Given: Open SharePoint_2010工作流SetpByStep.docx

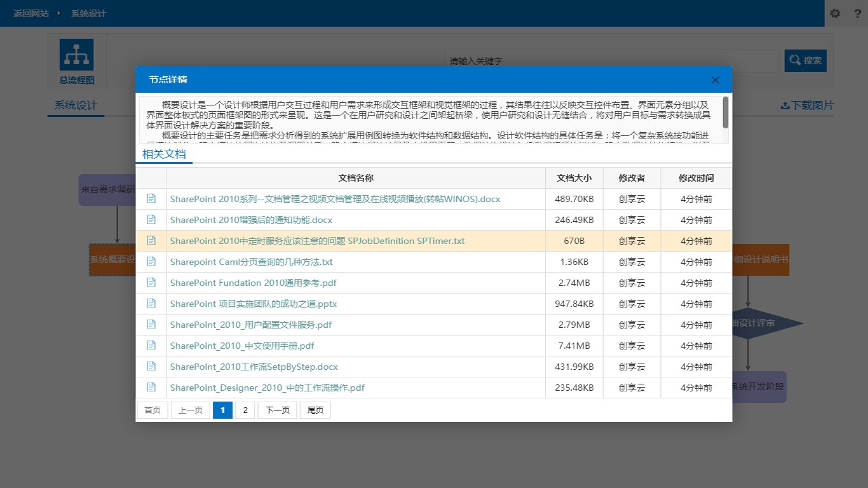Looking at the screenshot, I should [x=254, y=367].
